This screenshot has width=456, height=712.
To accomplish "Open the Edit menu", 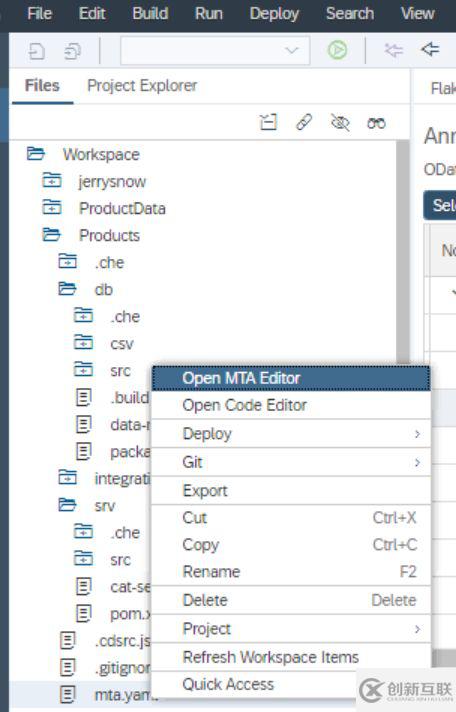I will point(92,14).
